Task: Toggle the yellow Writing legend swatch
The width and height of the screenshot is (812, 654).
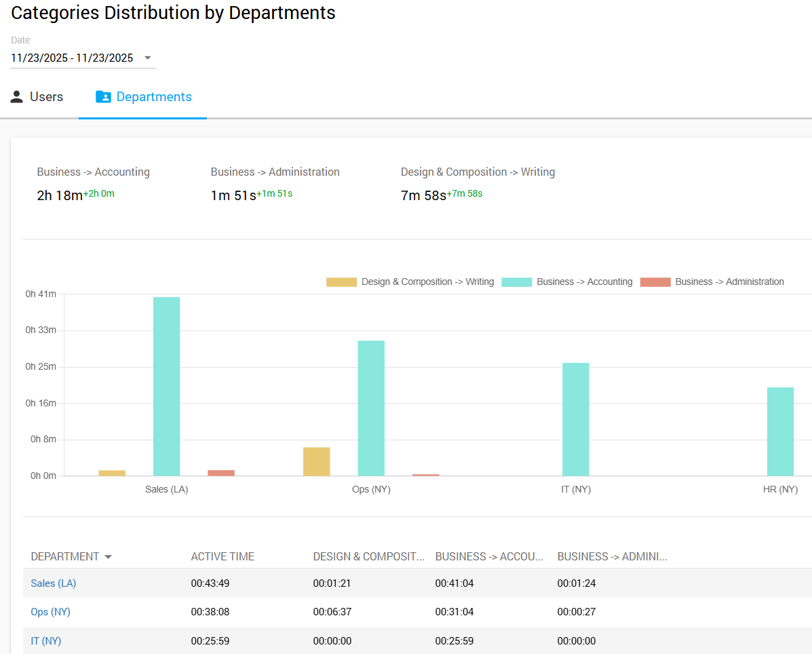Action: point(341,282)
